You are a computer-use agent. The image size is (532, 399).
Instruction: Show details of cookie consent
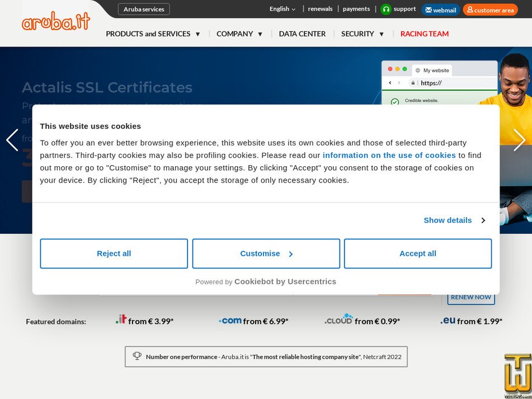pos(454,220)
